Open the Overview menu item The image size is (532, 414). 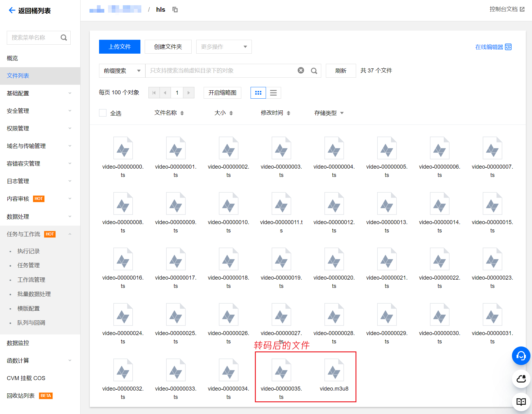click(12, 58)
